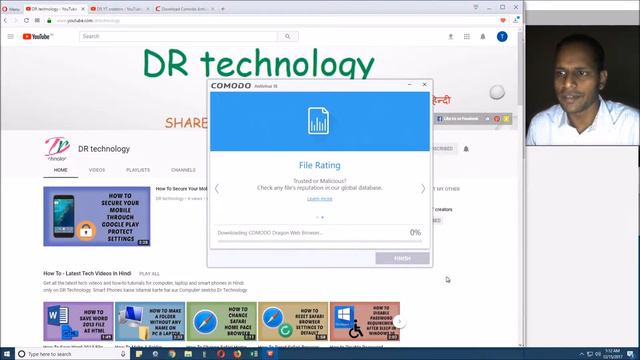Viewport: 640px width, 360px height.
Task: Close the Comodo installer dialog
Action: [424, 84]
